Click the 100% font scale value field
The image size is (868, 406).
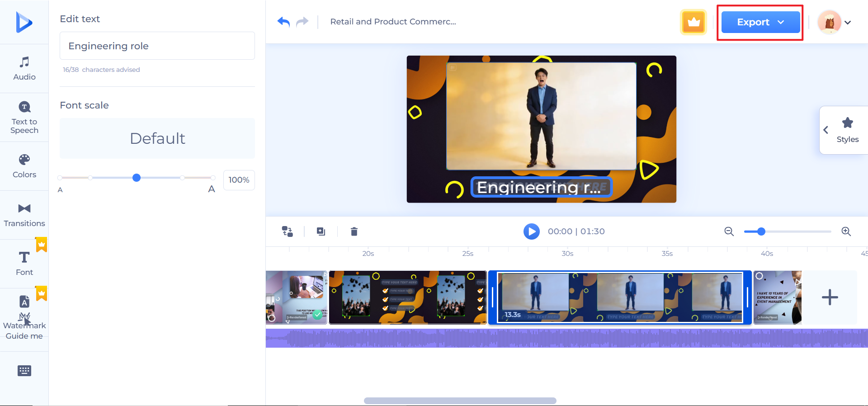click(239, 180)
